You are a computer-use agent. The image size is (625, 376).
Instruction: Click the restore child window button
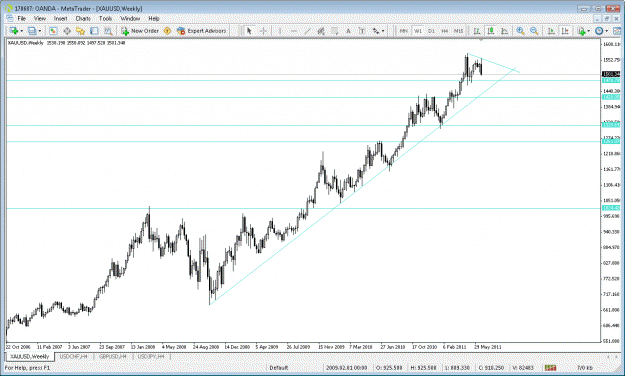(607, 18)
